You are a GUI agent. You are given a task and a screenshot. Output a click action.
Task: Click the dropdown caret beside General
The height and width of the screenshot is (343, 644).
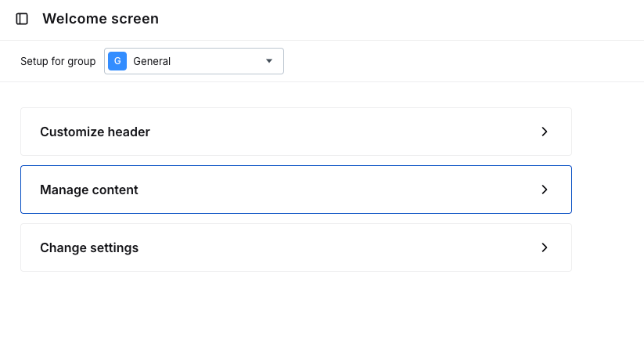(269, 61)
